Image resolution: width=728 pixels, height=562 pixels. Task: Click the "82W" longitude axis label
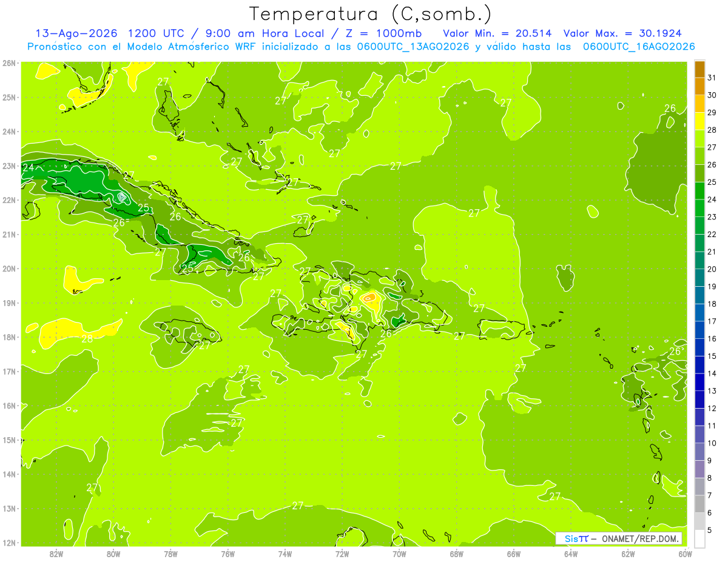point(56,554)
